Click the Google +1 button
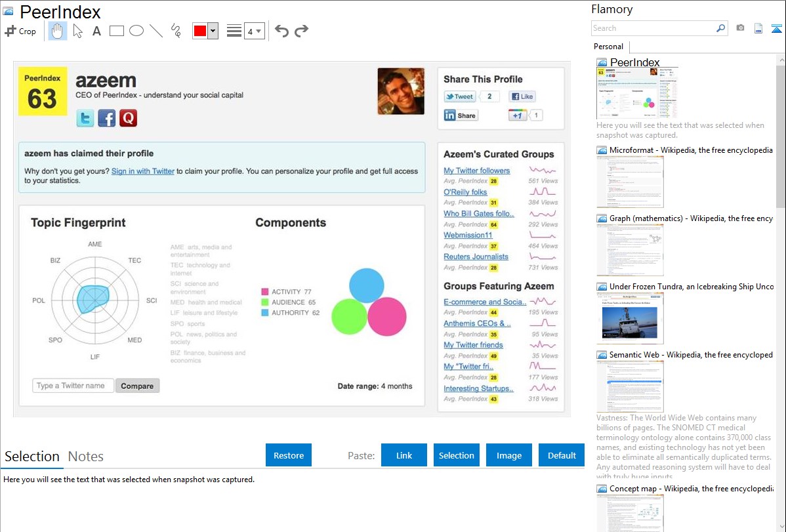The height and width of the screenshot is (532, 786). [x=517, y=115]
